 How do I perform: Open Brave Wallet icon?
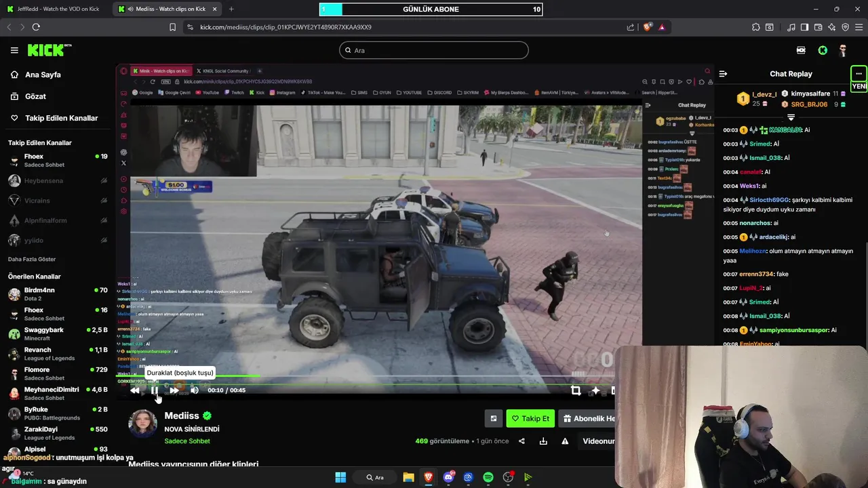click(818, 27)
